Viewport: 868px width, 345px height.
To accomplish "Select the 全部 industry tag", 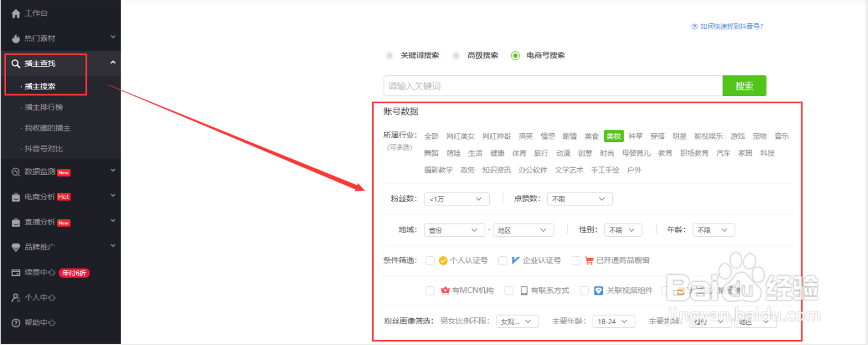I will (432, 136).
